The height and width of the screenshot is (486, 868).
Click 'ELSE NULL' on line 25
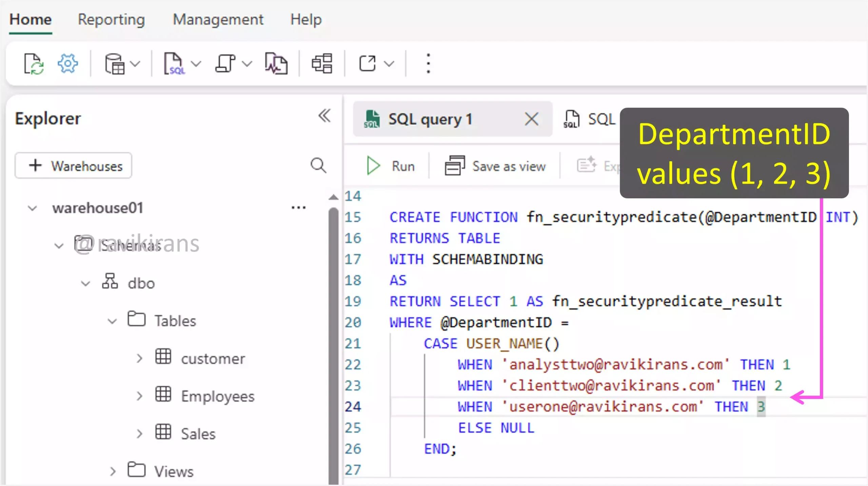(496, 428)
